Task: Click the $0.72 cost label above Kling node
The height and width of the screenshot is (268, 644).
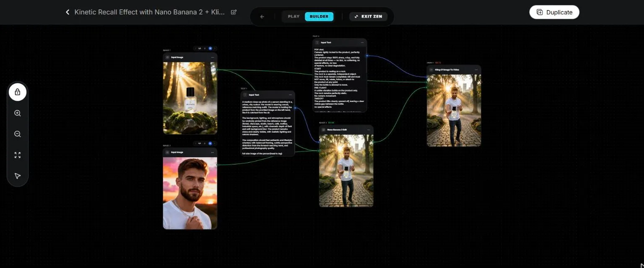Action: coord(438,62)
